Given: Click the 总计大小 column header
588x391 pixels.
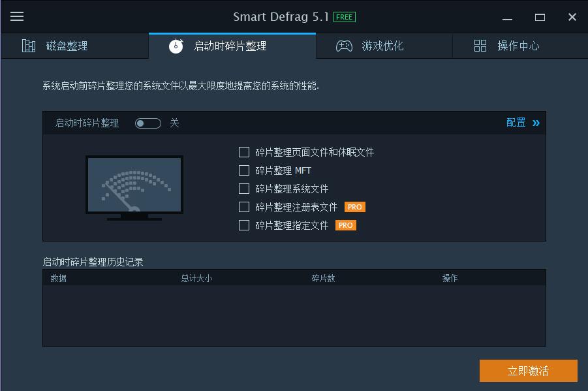Looking at the screenshot, I should click(x=196, y=278).
